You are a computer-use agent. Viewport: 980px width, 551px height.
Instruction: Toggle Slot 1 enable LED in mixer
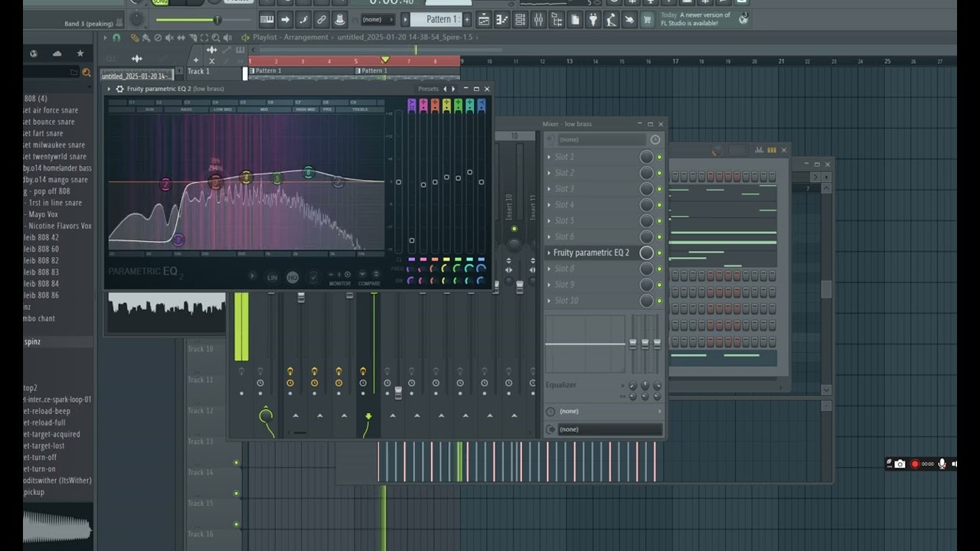[x=659, y=157]
